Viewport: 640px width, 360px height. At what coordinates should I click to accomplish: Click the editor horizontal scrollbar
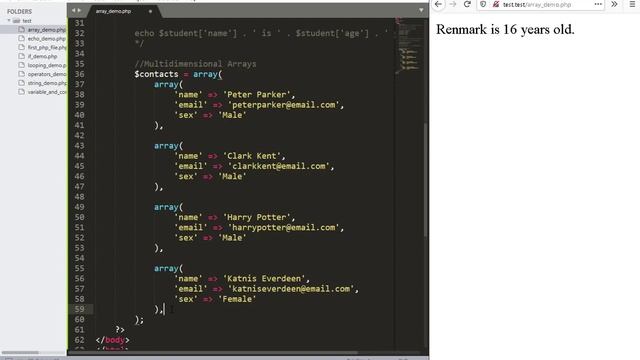tap(214, 352)
